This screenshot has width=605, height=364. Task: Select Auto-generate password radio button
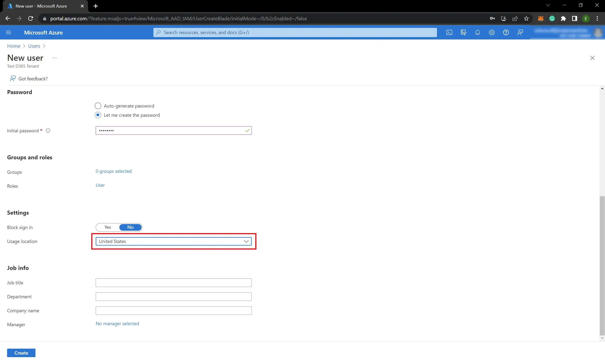click(x=98, y=105)
